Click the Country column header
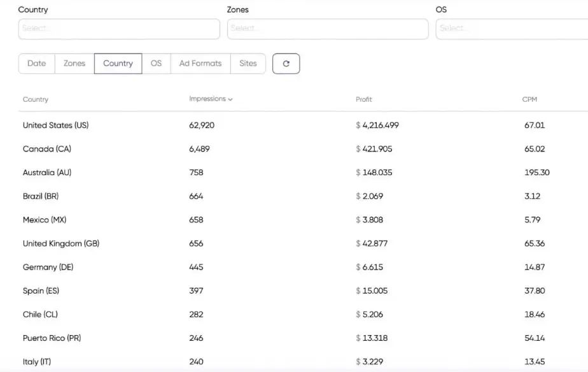 click(x=36, y=99)
